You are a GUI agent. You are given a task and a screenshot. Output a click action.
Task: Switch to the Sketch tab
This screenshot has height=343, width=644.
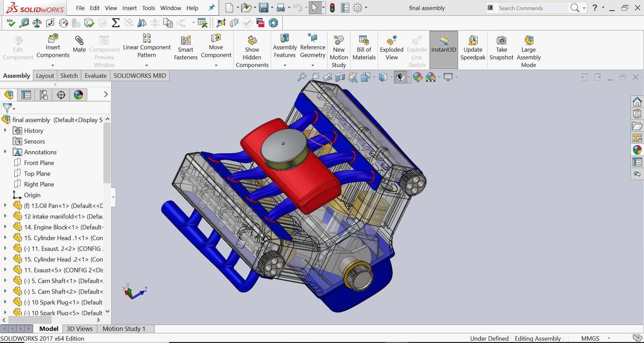(x=69, y=76)
